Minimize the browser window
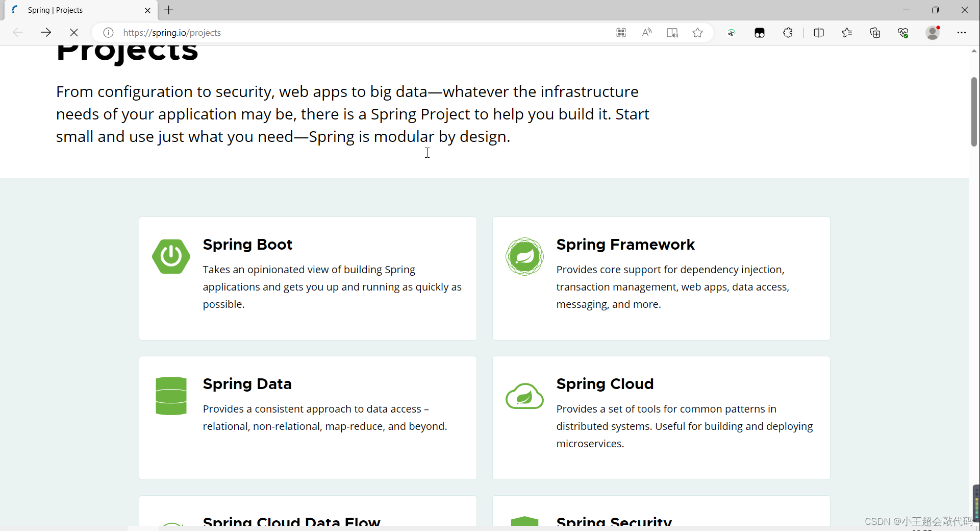 tap(906, 10)
